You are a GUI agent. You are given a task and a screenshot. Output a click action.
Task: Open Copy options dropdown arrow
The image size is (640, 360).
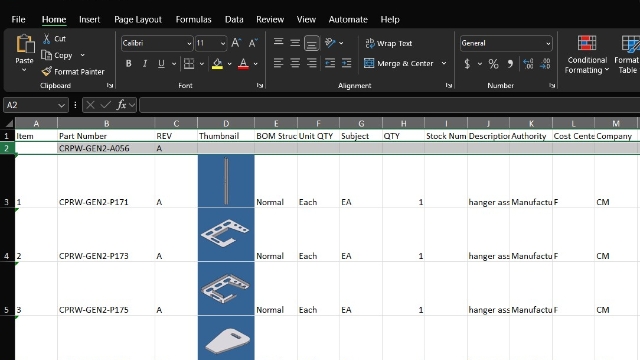click(82, 55)
